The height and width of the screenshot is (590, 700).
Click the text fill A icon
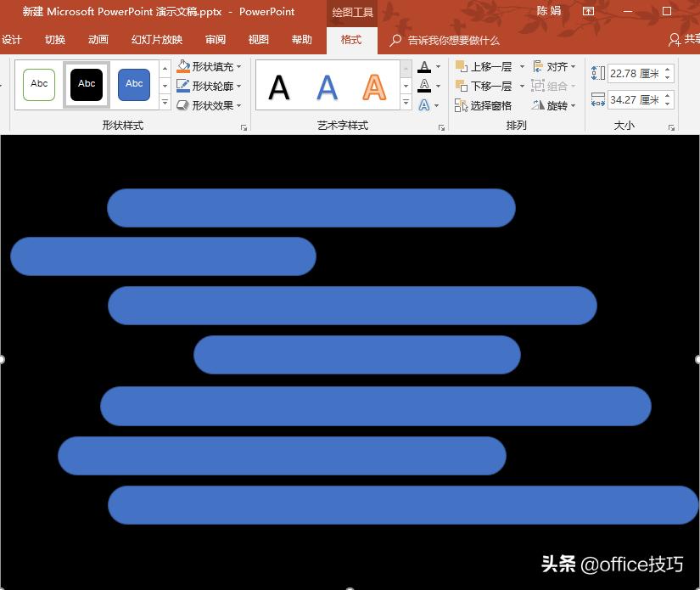click(x=424, y=67)
